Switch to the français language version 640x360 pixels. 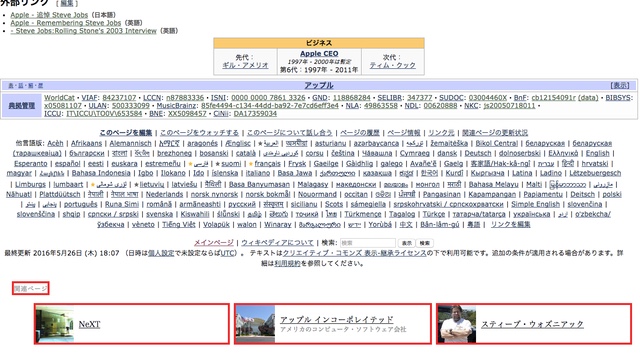[267, 163]
